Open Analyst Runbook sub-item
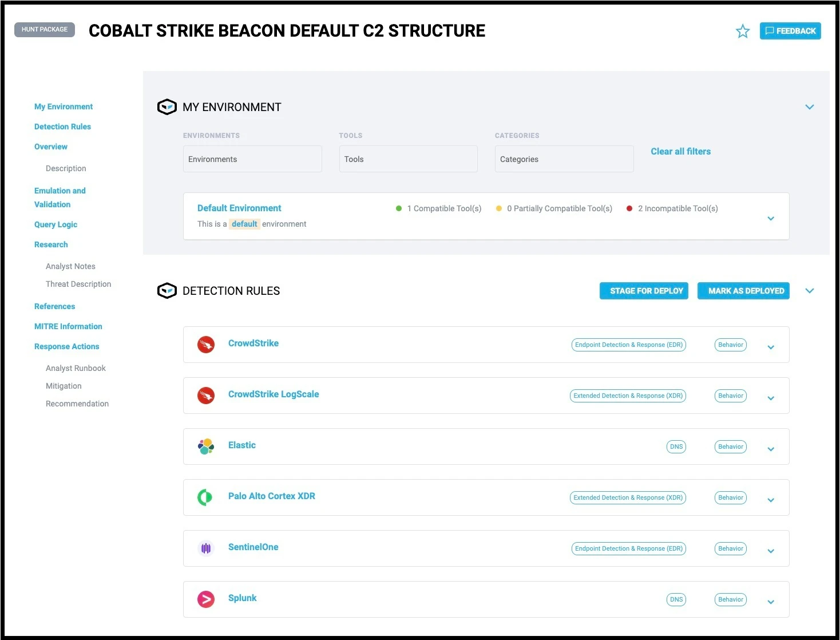Viewport: 840px width, 640px height. [x=76, y=368]
